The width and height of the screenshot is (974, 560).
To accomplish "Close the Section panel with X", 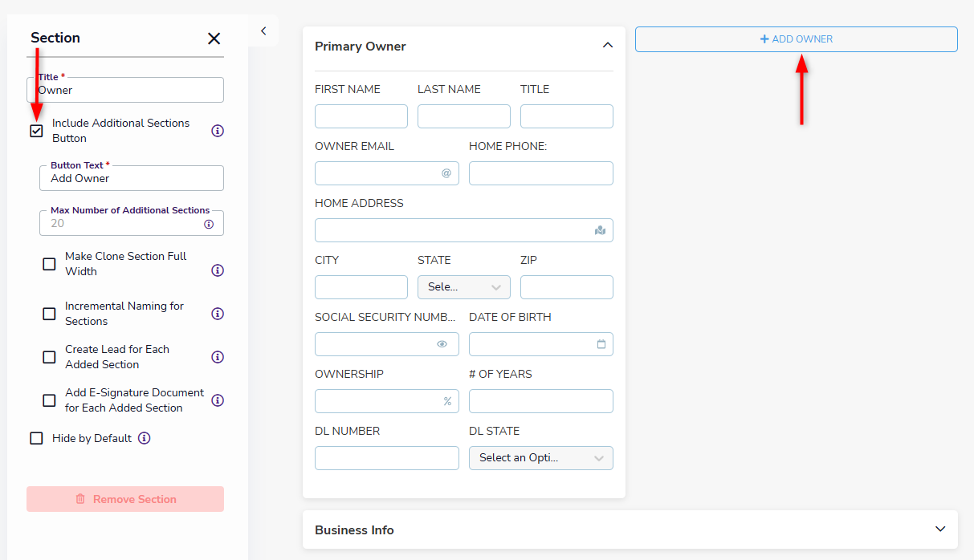I will pyautogui.click(x=214, y=39).
